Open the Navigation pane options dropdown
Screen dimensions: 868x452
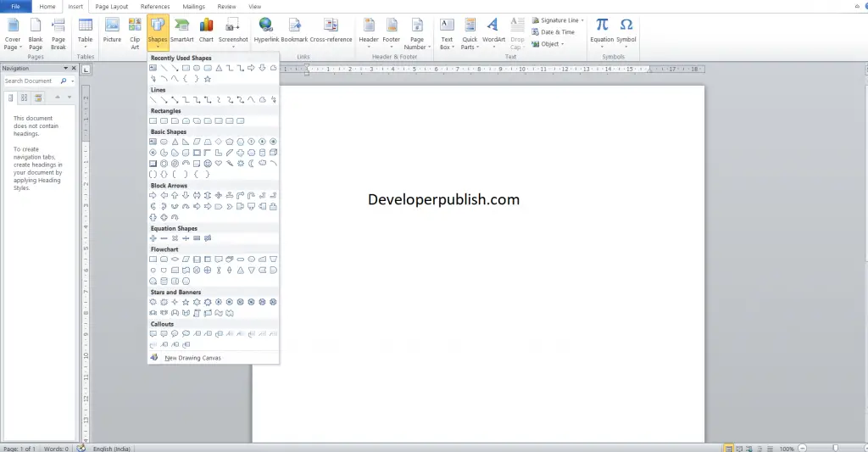coord(65,68)
